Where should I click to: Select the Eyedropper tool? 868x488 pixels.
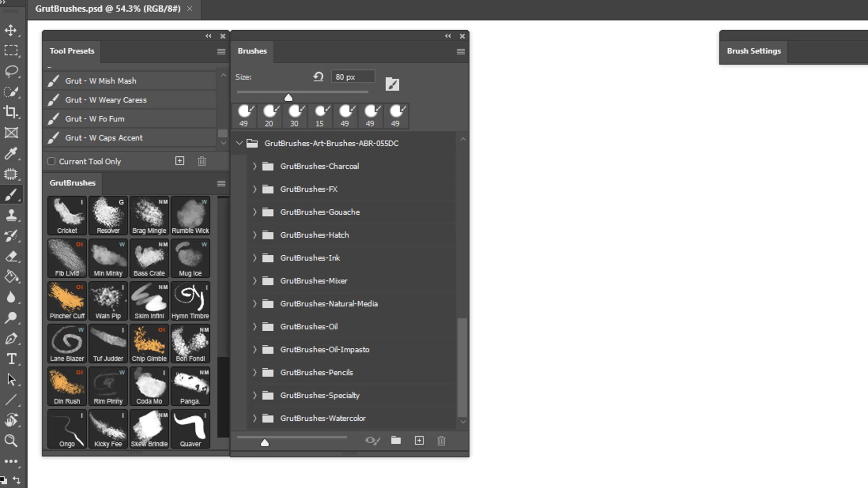click(11, 154)
